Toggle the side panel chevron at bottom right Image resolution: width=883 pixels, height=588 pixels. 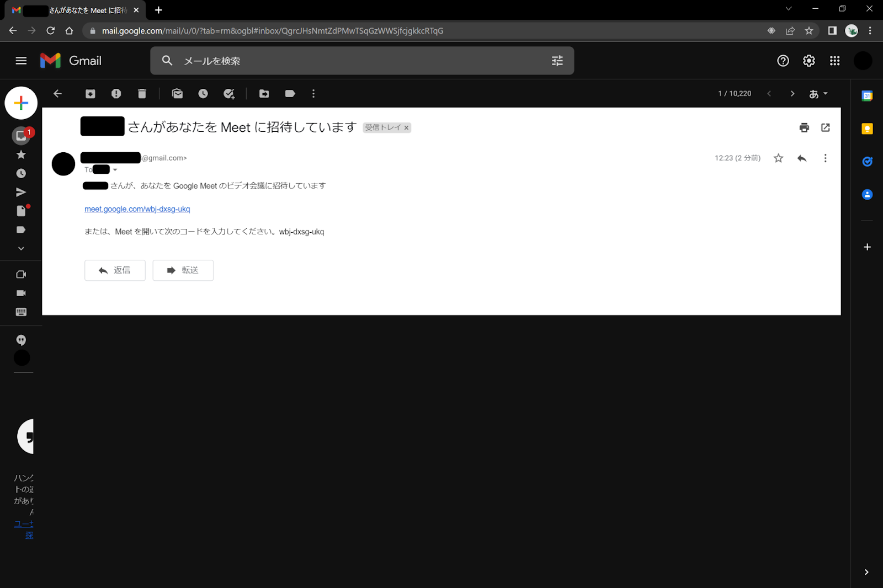[866, 572]
